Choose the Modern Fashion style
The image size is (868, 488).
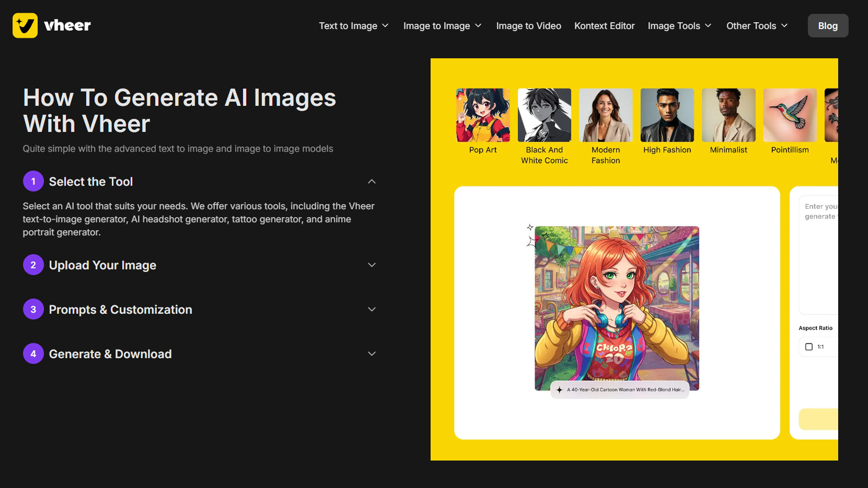[605, 114]
